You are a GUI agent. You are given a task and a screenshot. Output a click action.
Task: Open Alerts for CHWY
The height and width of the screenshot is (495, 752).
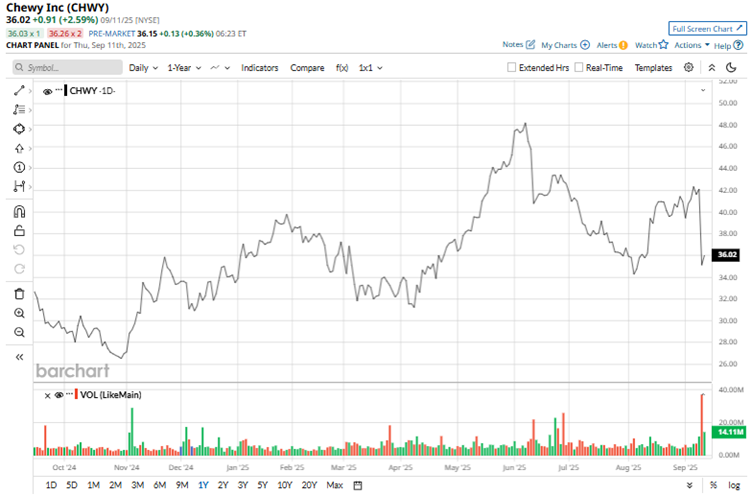click(x=612, y=45)
